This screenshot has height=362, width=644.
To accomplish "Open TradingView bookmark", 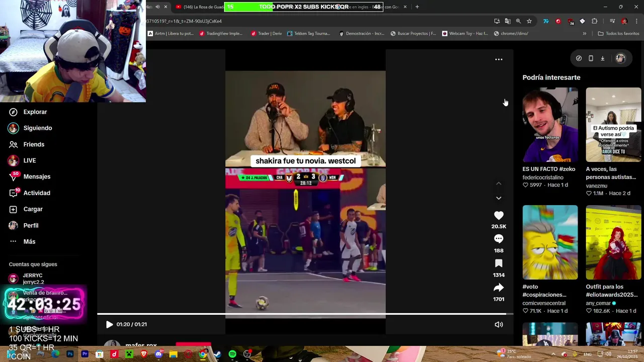I will [x=221, y=34].
